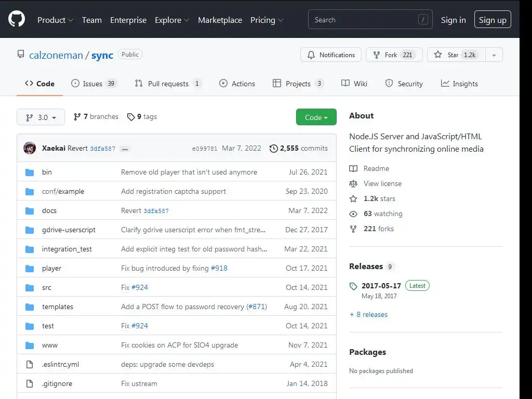Expand the Star lists dropdown arrow
This screenshot has width=532, height=399.
(494, 55)
